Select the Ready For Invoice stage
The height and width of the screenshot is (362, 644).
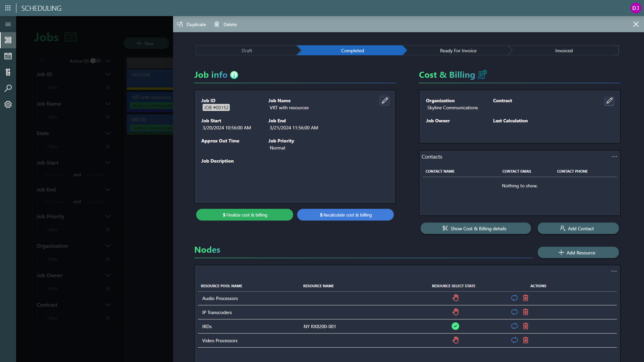[458, 51]
